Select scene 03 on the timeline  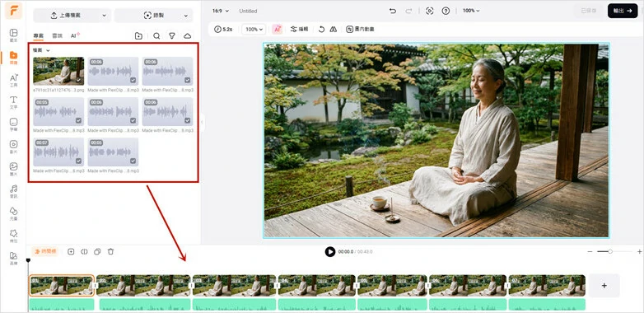tap(234, 286)
